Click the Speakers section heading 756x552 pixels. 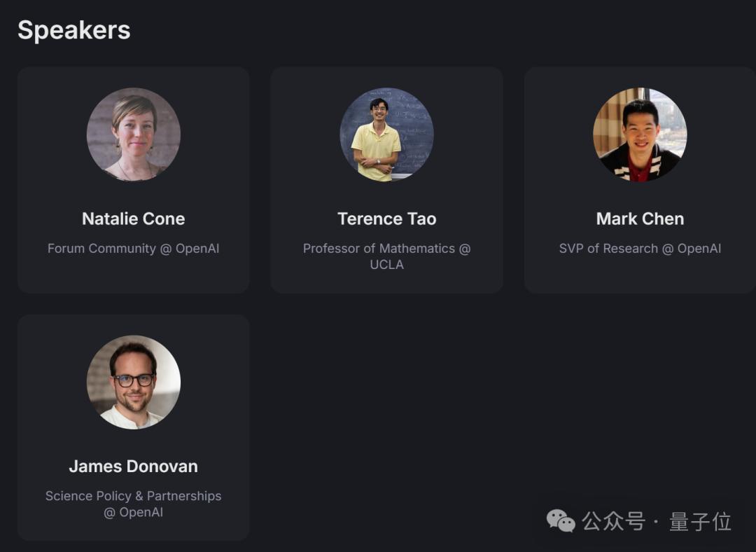73,30
